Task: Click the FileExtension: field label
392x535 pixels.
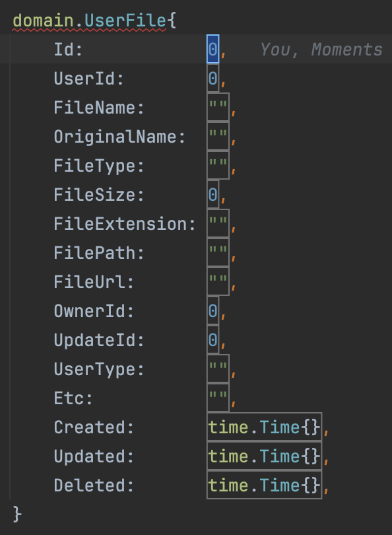Action: (x=125, y=224)
